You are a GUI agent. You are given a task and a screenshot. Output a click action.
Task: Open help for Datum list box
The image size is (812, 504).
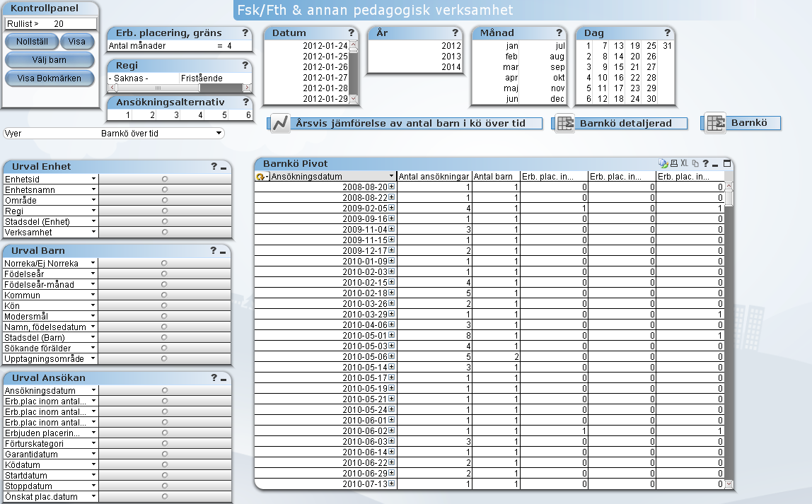[351, 33]
